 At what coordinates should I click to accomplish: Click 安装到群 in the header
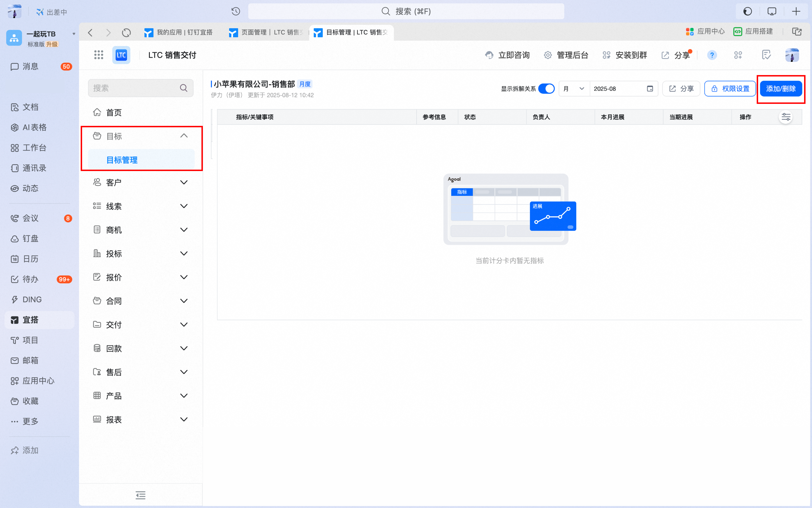(625, 55)
